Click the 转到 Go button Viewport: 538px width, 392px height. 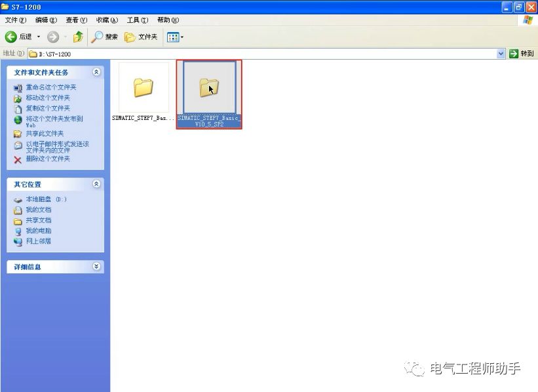tap(522, 54)
